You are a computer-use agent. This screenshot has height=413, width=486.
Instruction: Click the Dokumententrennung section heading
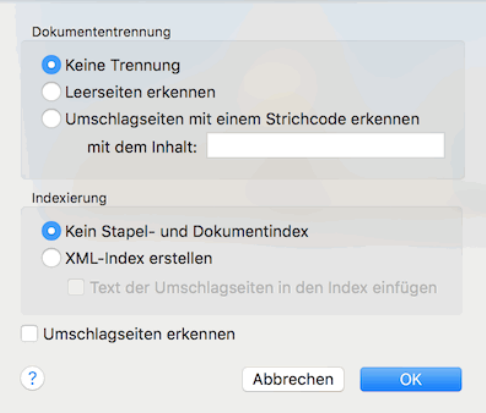101,32
